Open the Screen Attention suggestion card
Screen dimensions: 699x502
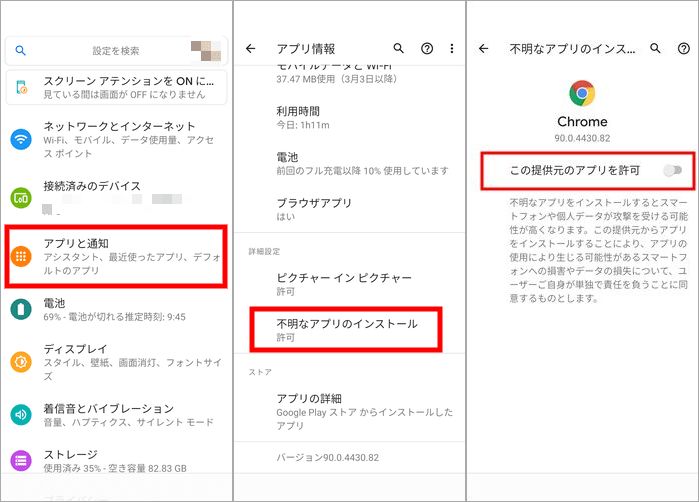click(x=116, y=87)
